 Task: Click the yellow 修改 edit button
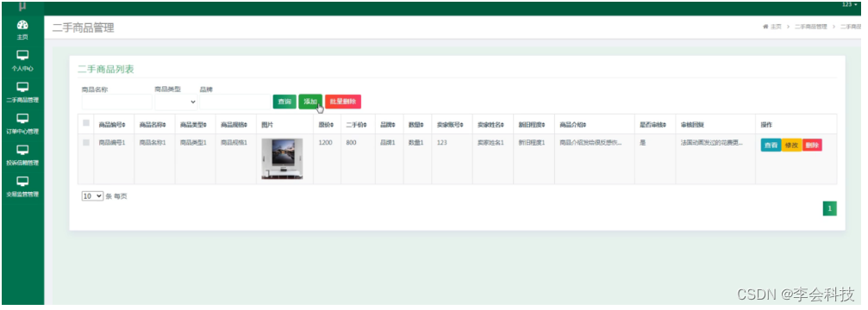point(791,145)
